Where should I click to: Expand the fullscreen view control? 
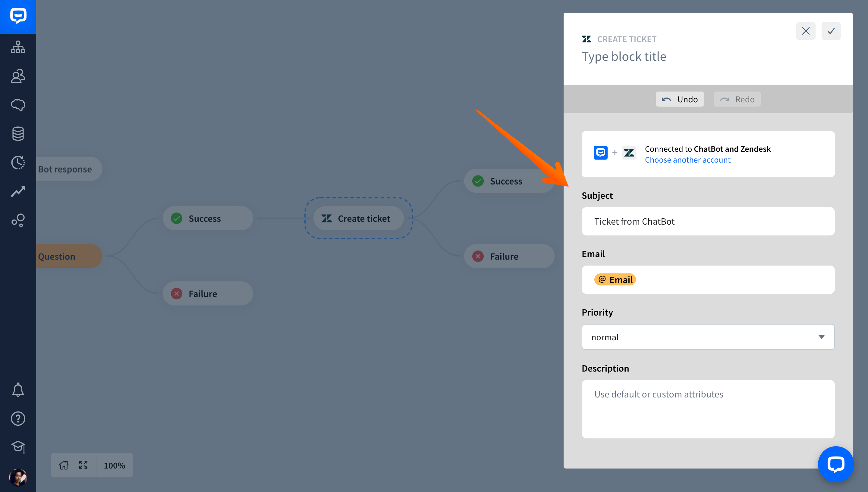click(x=83, y=465)
